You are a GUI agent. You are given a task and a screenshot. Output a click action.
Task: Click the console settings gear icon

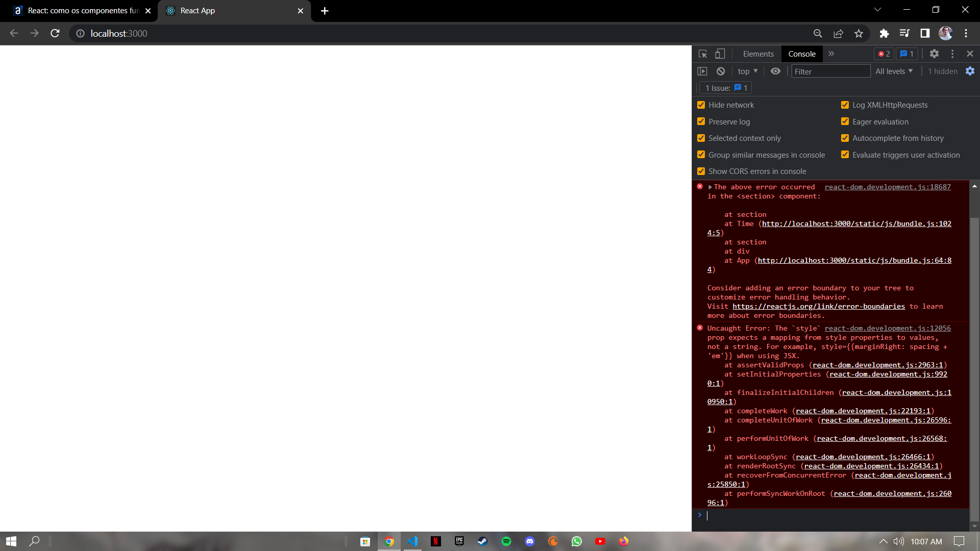coord(970,71)
